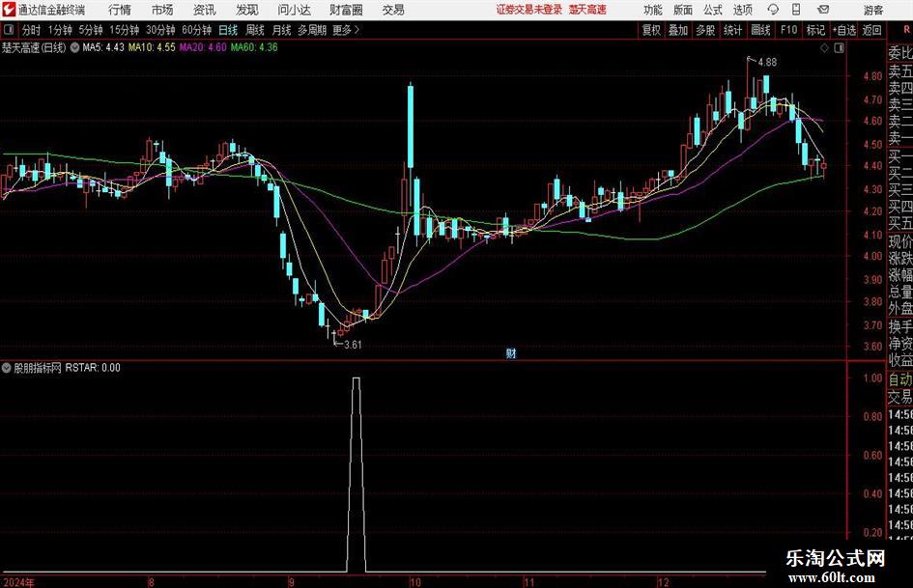Open the 功能 menu
The image size is (913, 588).
(653, 10)
